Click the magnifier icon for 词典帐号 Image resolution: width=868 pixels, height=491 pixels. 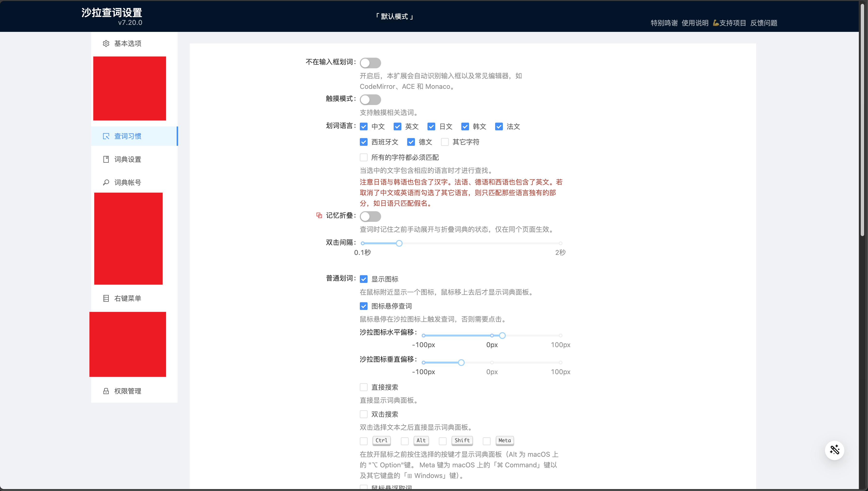[x=106, y=182]
